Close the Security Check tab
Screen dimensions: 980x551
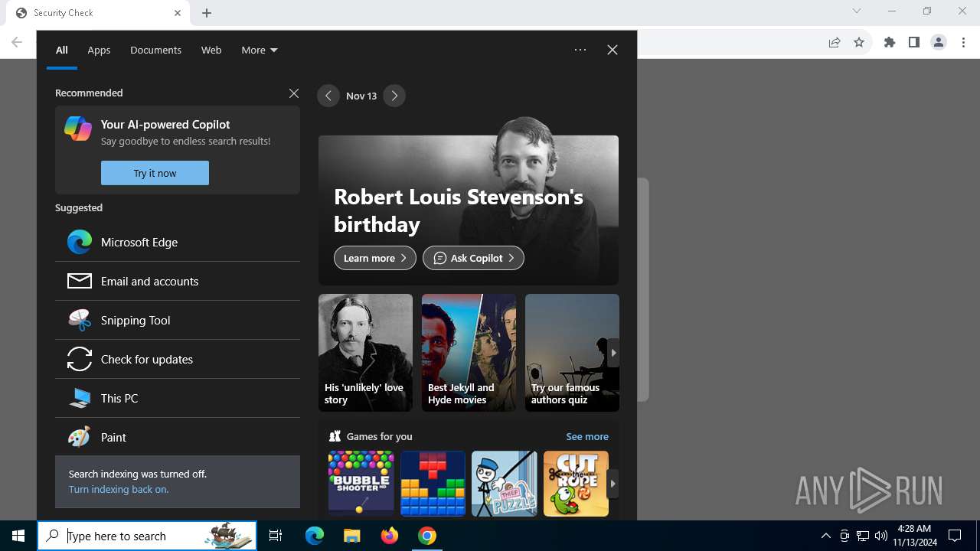pos(178,13)
